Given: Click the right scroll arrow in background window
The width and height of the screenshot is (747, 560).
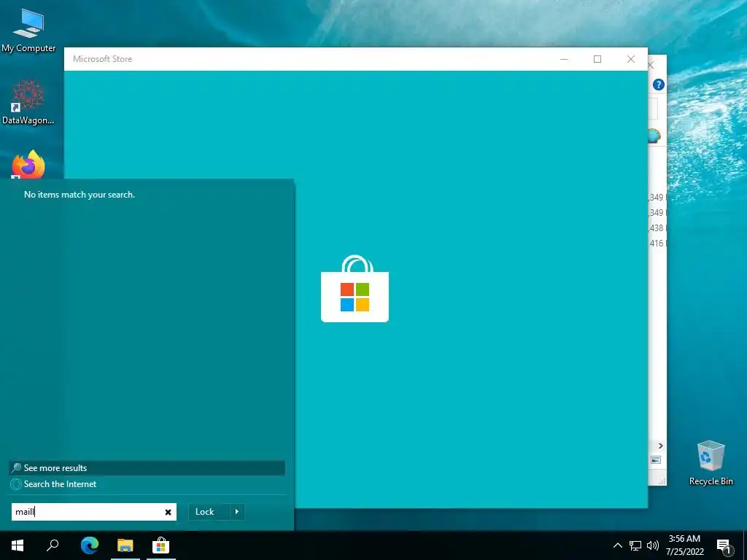Looking at the screenshot, I should click(x=660, y=446).
